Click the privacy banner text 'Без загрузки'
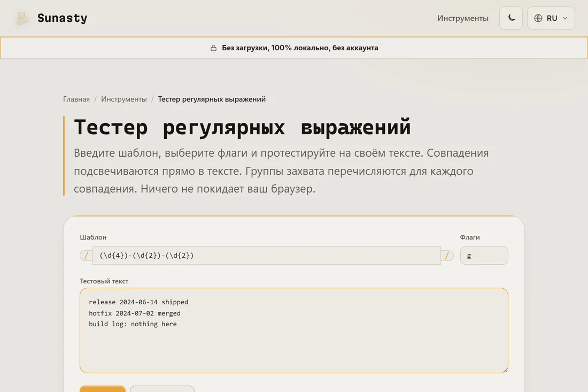This screenshot has height=392, width=588. coord(245,48)
